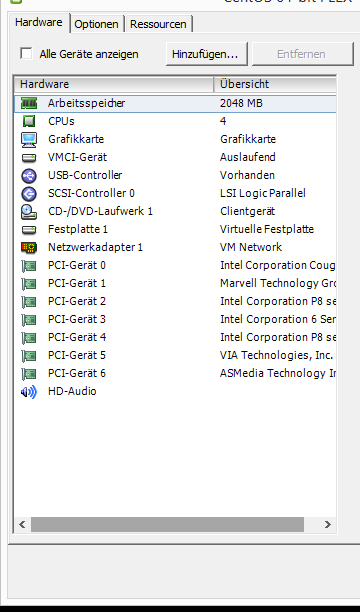360x612 pixels.
Task: Click the Entfernen button
Action: 303,54
